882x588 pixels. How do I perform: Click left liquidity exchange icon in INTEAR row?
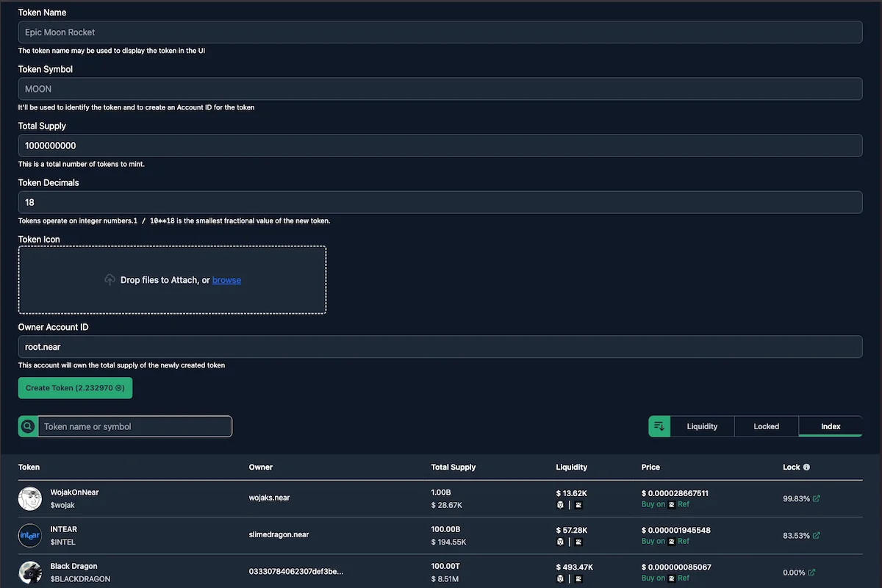click(x=560, y=542)
